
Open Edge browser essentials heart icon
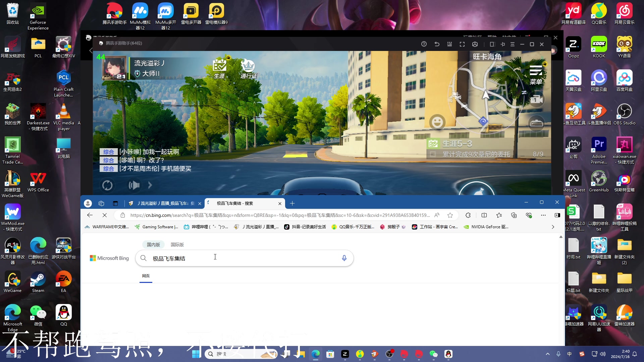(x=529, y=215)
